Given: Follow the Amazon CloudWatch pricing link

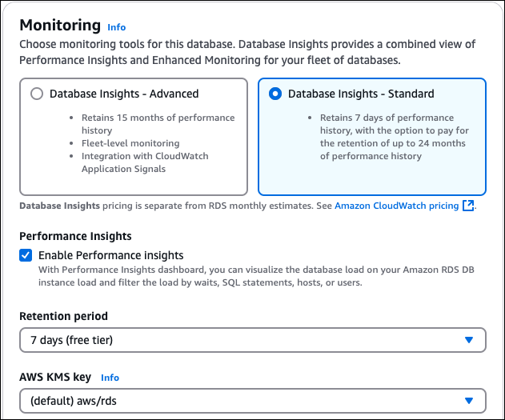Looking at the screenshot, I should pos(397,206).
